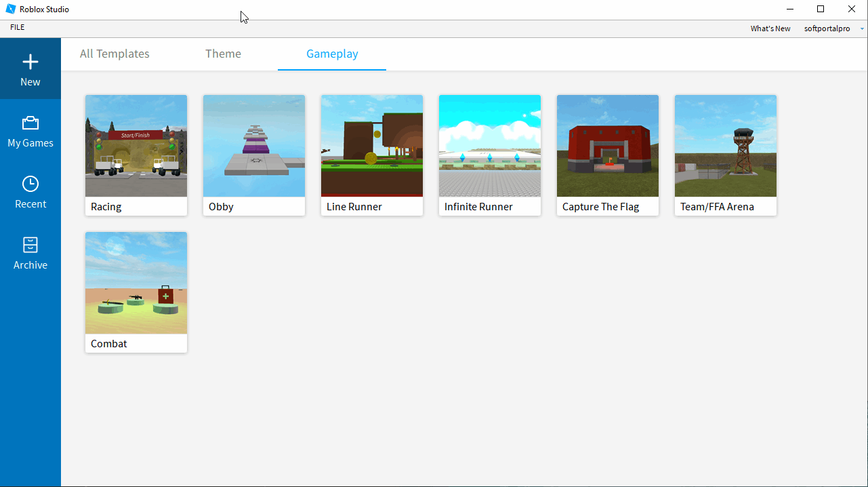Click the Infinite Runner label text
868x487 pixels.
pos(478,207)
